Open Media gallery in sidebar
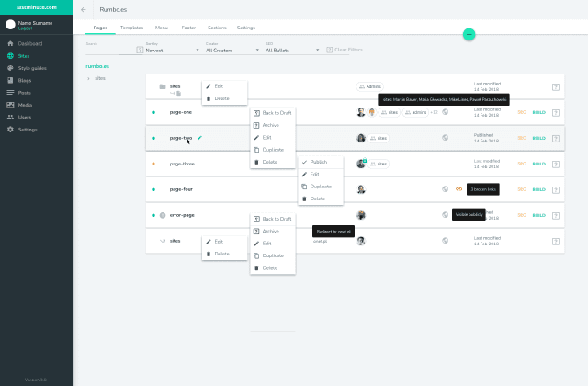The width and height of the screenshot is (588, 386). pos(25,105)
